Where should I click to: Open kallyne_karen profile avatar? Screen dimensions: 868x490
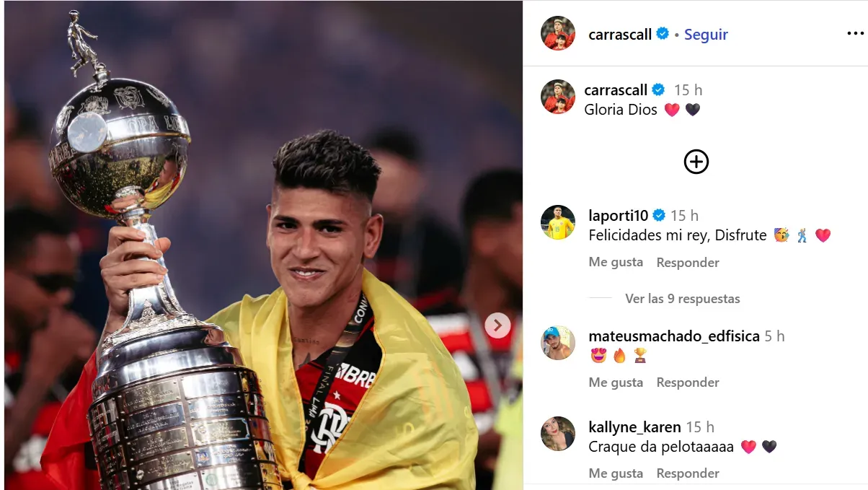click(x=558, y=434)
